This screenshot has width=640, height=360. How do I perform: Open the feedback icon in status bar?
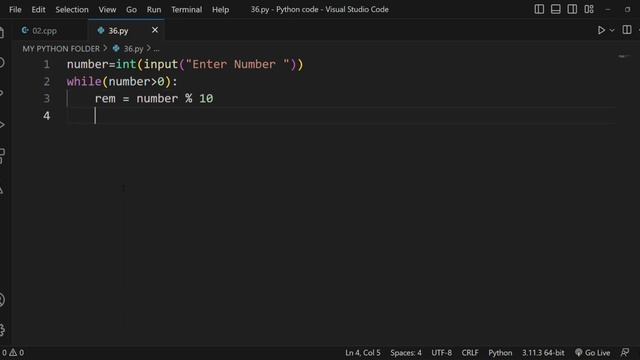pyautogui.click(x=625, y=353)
